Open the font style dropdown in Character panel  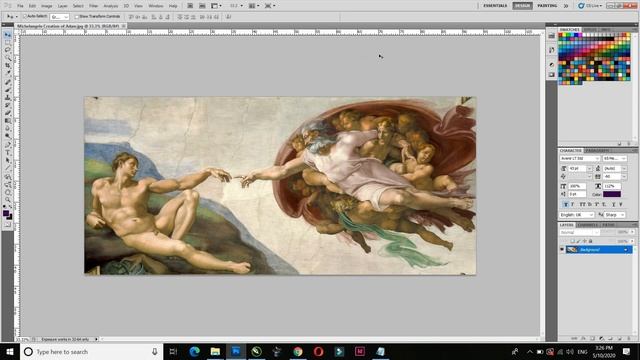[x=614, y=158]
